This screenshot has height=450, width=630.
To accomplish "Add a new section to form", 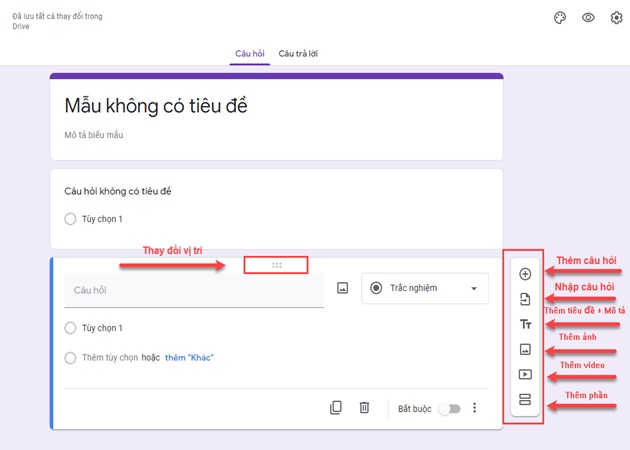I will 525,399.
